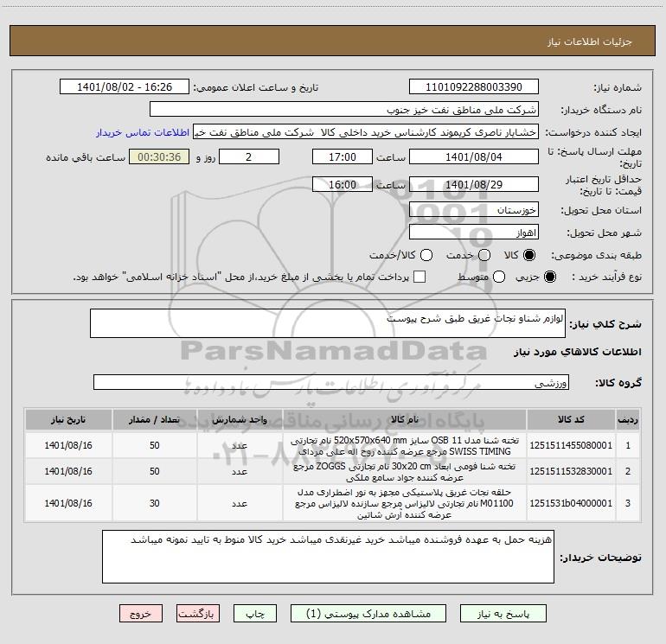Click the goods group ورزشی field
The image size is (666, 644).
point(331,382)
